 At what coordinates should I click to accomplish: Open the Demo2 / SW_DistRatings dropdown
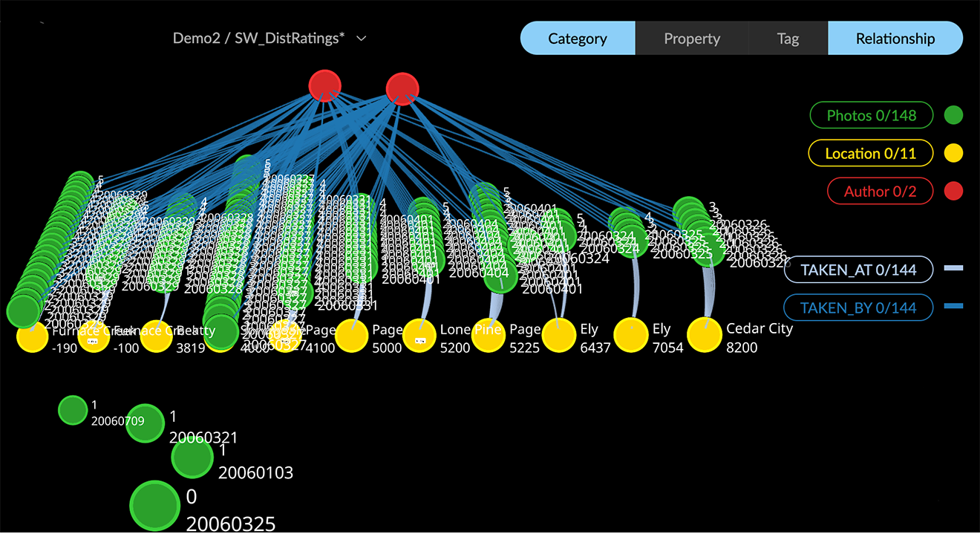[x=258, y=39]
